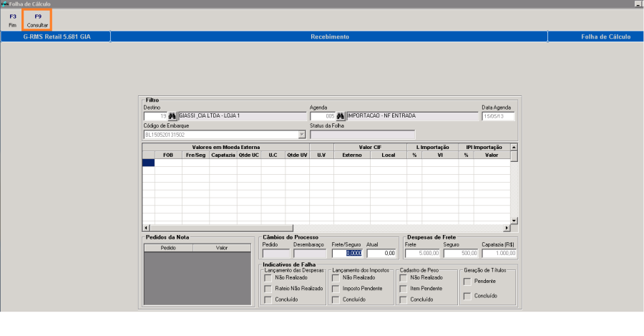
Task: Click the F9 Consultar toolbar button
Action: click(37, 20)
